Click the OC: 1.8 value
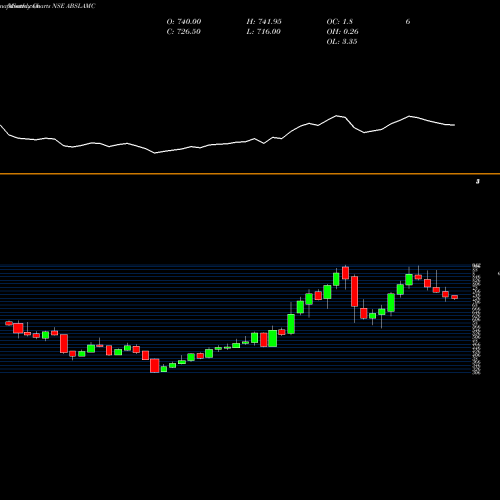 click(339, 22)
